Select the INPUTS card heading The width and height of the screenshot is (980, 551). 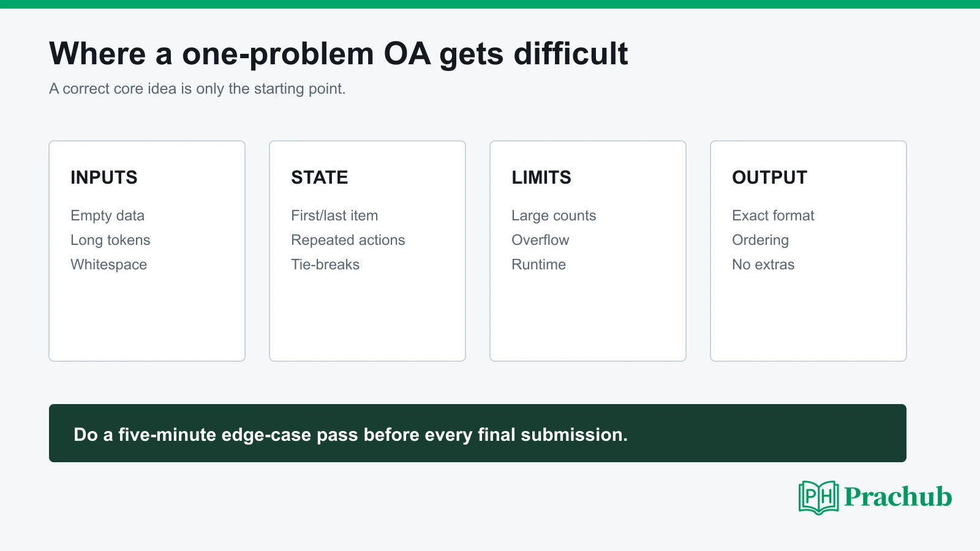pyautogui.click(x=104, y=178)
